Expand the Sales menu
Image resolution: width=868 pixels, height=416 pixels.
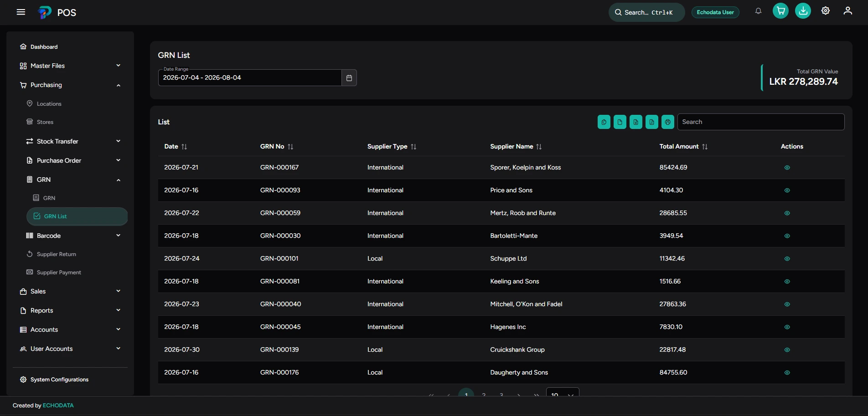(70, 292)
